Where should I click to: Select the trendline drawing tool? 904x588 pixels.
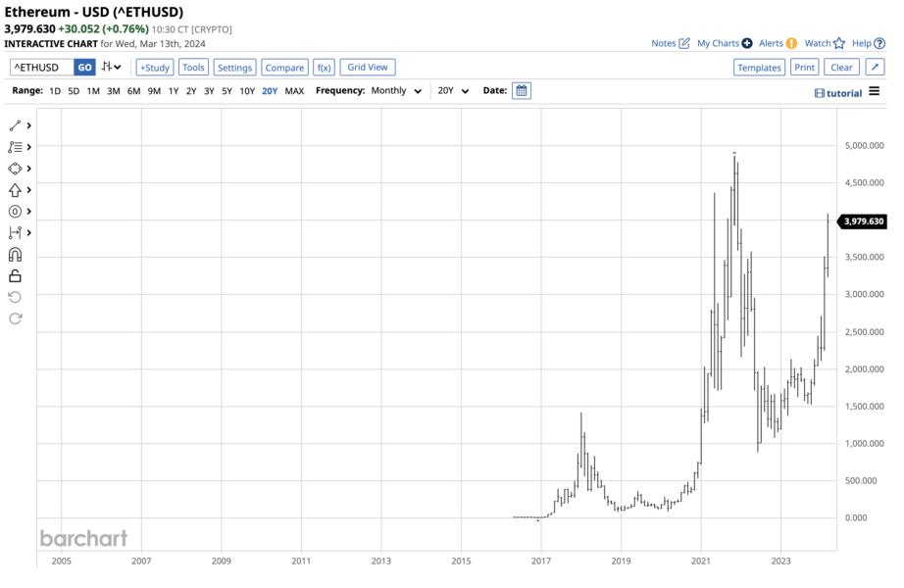pos(14,125)
